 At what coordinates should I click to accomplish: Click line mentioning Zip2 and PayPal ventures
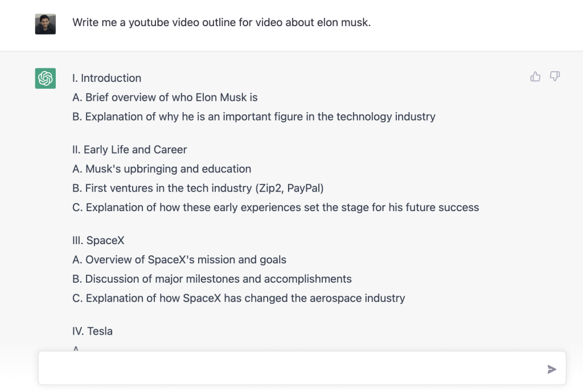[x=198, y=188]
